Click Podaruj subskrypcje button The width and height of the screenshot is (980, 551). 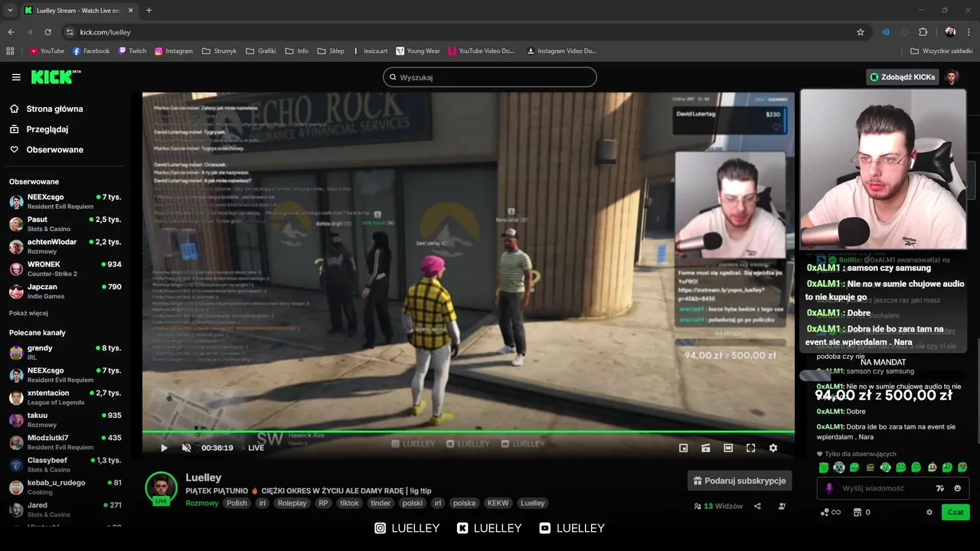point(740,481)
